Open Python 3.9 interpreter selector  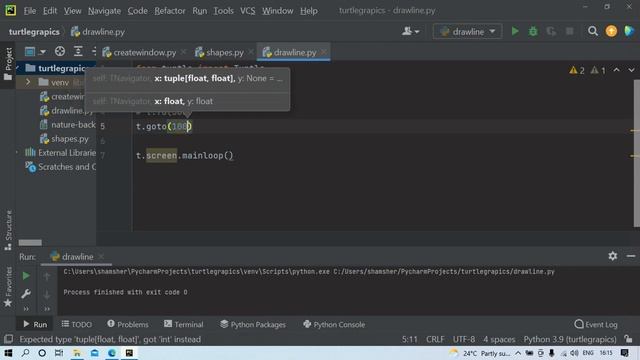click(x=570, y=339)
